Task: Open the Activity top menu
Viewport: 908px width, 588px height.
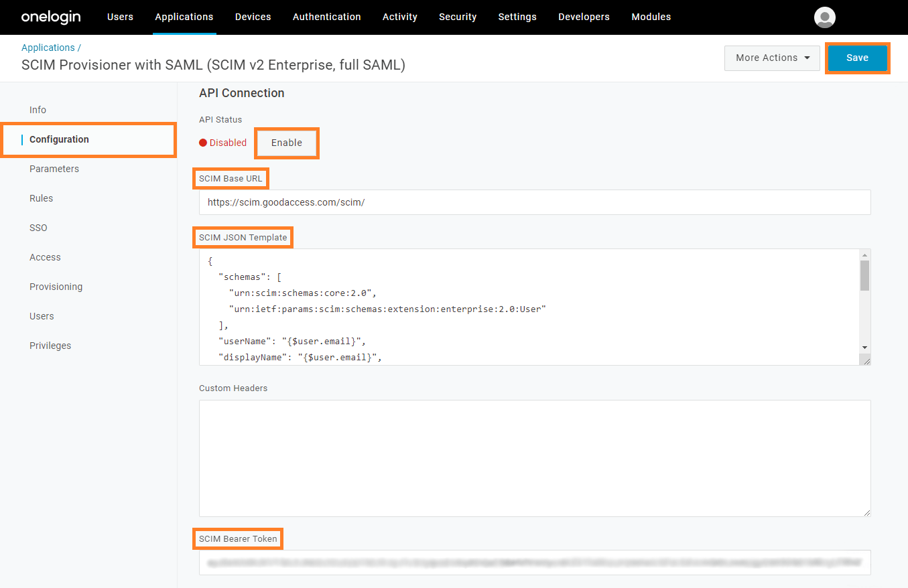Action: [400, 17]
